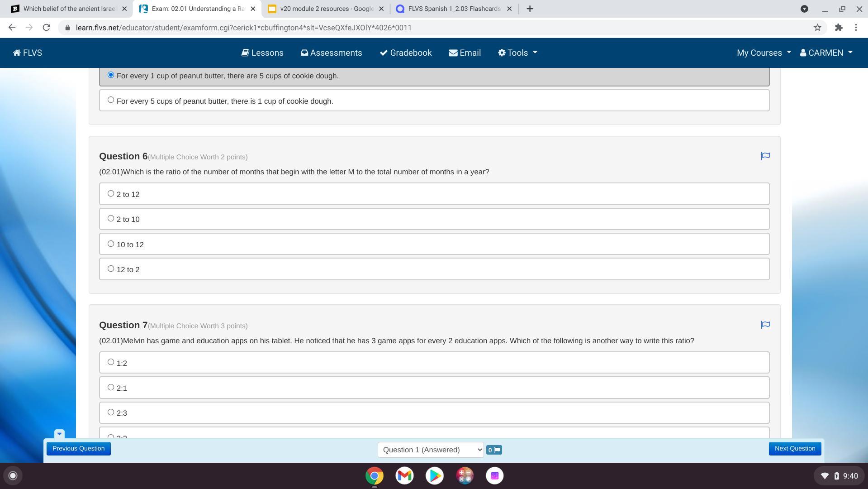The height and width of the screenshot is (489, 868).
Task: Open the Chrome three-dot menu
Action: click(x=856, y=28)
